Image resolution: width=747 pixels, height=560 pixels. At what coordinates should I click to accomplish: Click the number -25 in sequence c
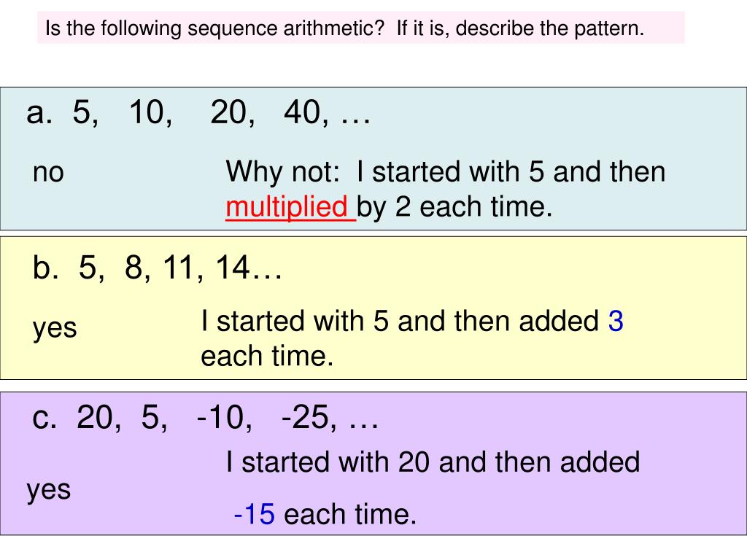click(x=306, y=418)
